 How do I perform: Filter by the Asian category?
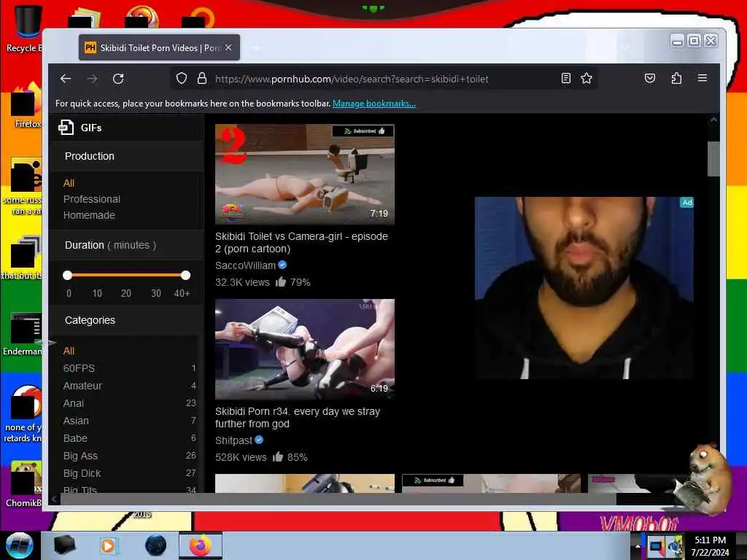[76, 421]
